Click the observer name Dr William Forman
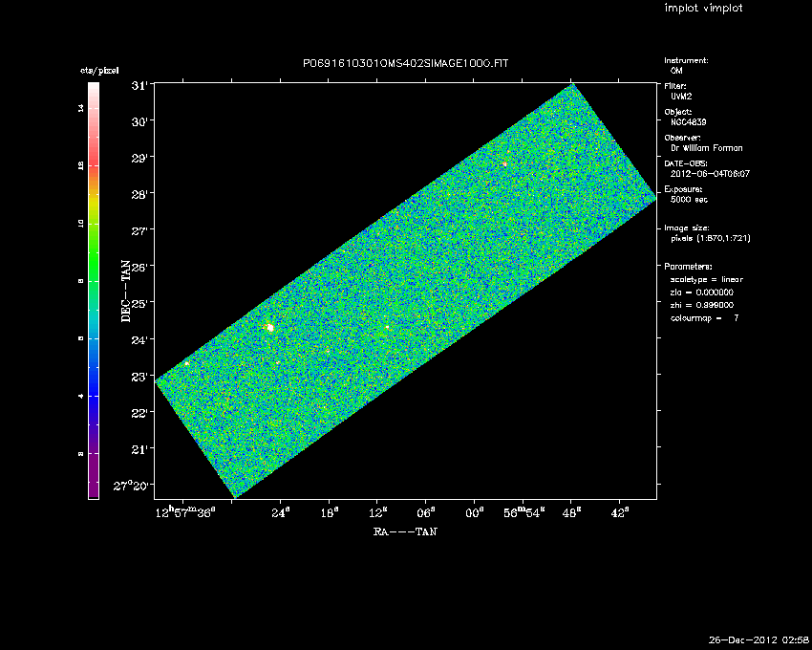This screenshot has height=650, width=812. pyautogui.click(x=706, y=148)
